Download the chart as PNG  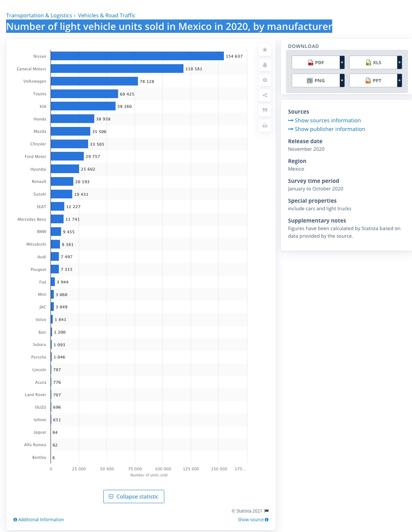(x=316, y=80)
